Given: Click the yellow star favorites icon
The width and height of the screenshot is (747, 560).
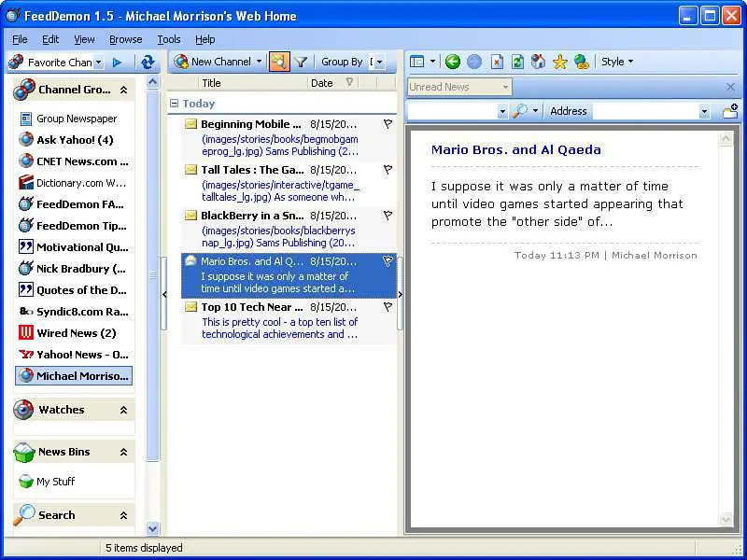Looking at the screenshot, I should pos(559,62).
